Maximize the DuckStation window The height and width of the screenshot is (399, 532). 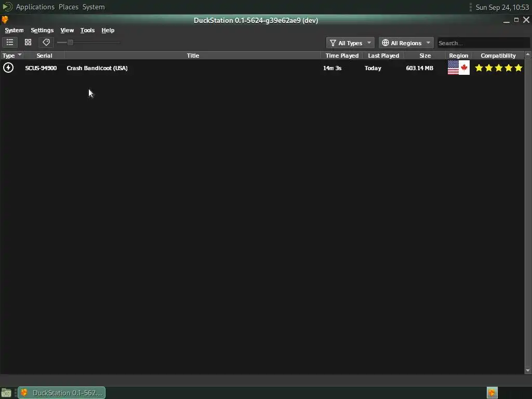(x=516, y=20)
